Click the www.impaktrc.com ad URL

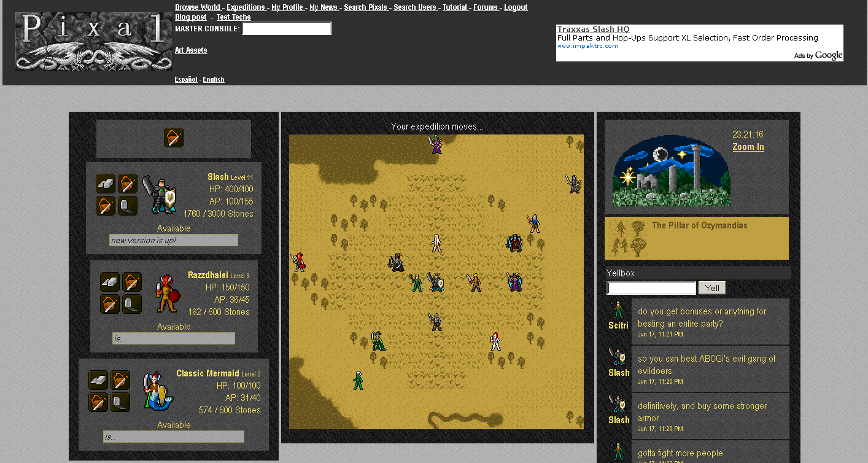[588, 46]
